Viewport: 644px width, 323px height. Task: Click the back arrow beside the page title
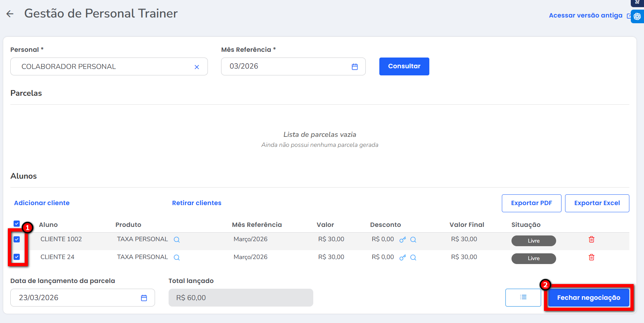(x=10, y=14)
